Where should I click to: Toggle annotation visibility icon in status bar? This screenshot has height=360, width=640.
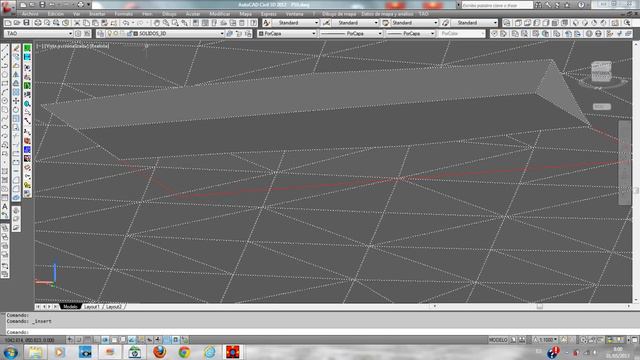(564, 340)
